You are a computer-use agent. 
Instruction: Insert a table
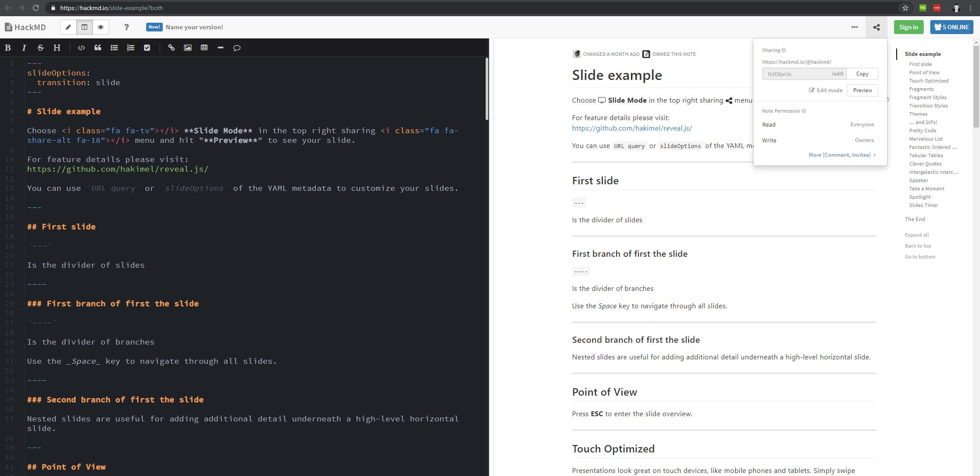click(x=204, y=48)
